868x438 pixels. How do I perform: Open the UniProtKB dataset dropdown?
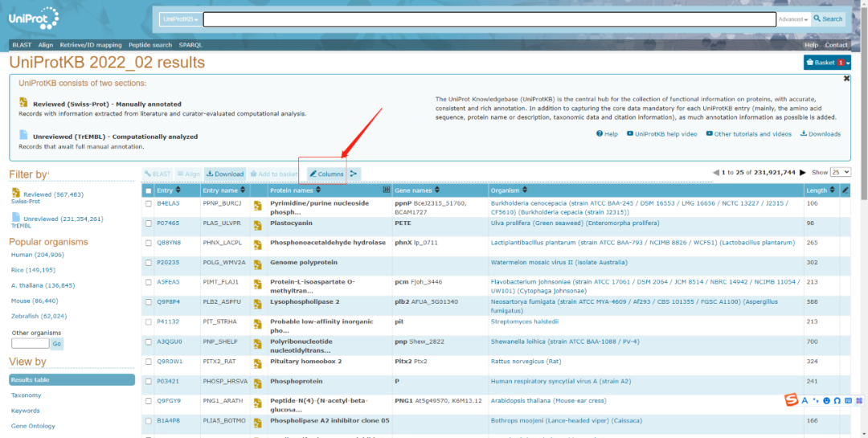click(181, 19)
